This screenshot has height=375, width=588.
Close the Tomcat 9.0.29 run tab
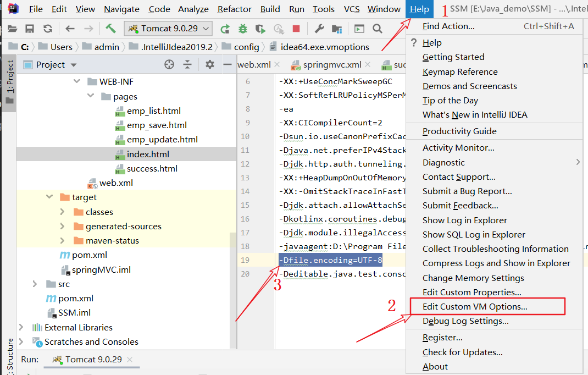coord(130,359)
